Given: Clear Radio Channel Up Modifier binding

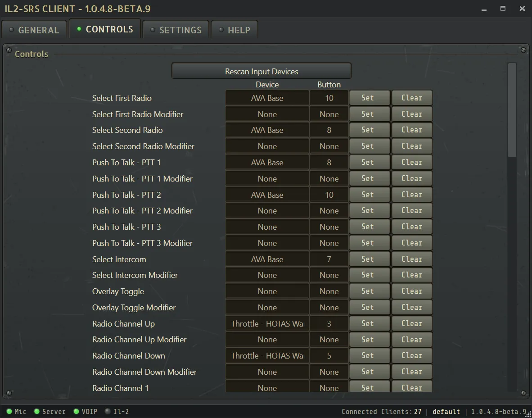Looking at the screenshot, I should [x=412, y=340].
